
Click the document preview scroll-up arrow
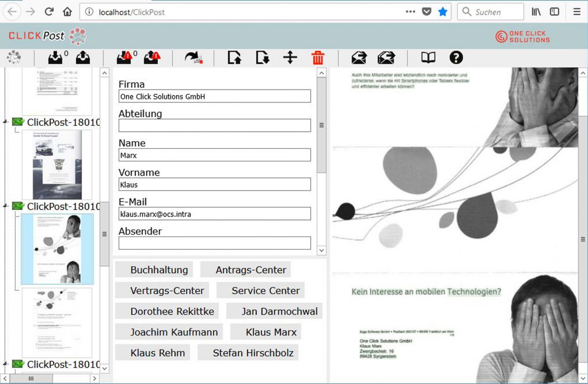[583, 73]
